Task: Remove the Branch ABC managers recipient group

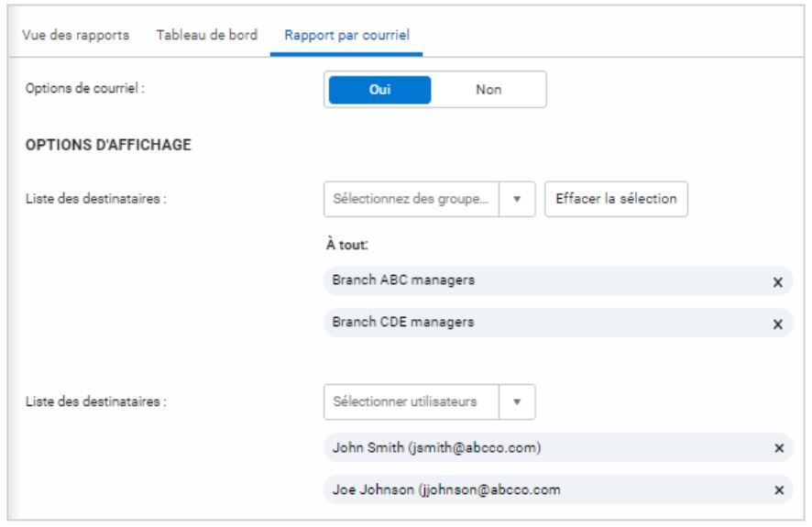Action: tap(777, 282)
